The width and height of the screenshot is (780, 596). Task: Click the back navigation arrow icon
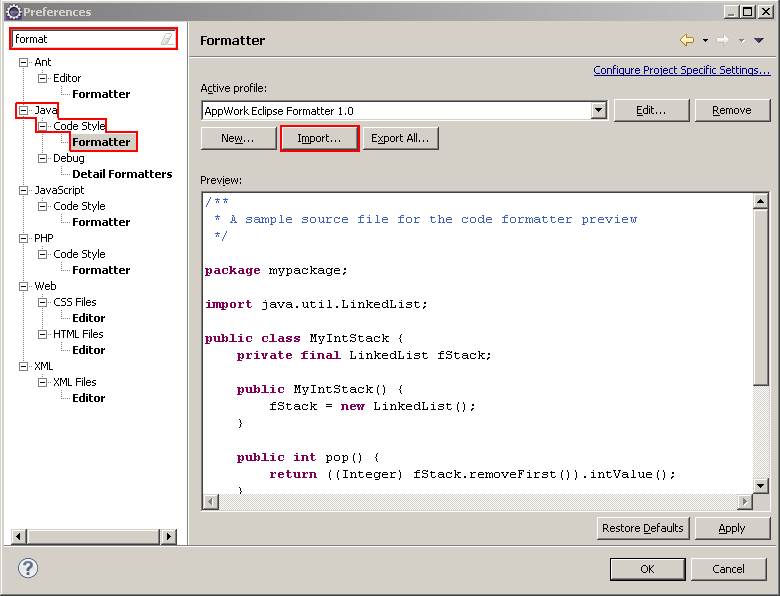click(x=687, y=40)
